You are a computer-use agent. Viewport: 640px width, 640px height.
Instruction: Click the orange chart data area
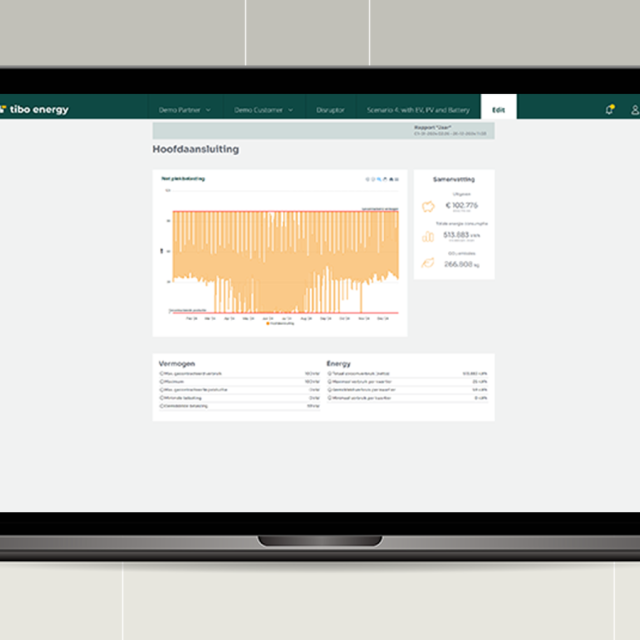tap(280, 250)
